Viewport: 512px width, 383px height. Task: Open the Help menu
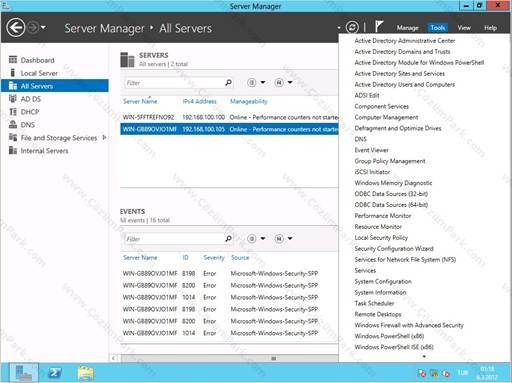[x=490, y=28]
